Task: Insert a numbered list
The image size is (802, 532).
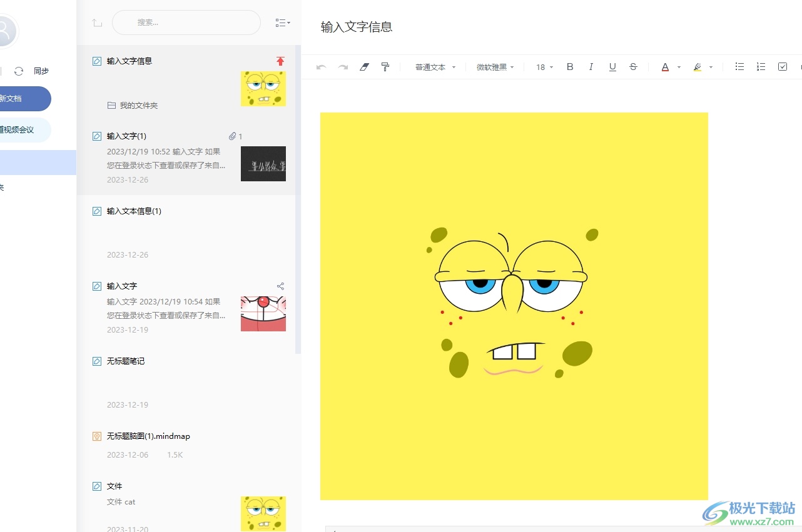Action: 761,67
